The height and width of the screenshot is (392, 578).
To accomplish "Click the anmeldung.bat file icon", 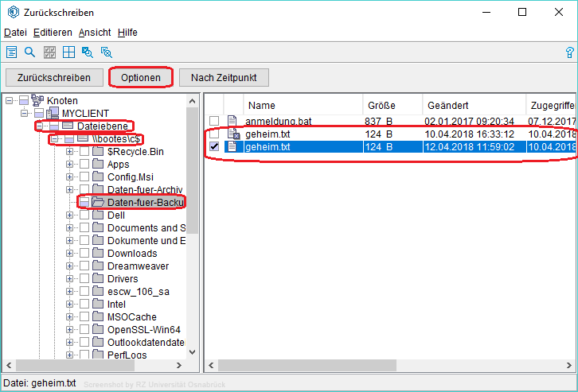I will [x=232, y=121].
